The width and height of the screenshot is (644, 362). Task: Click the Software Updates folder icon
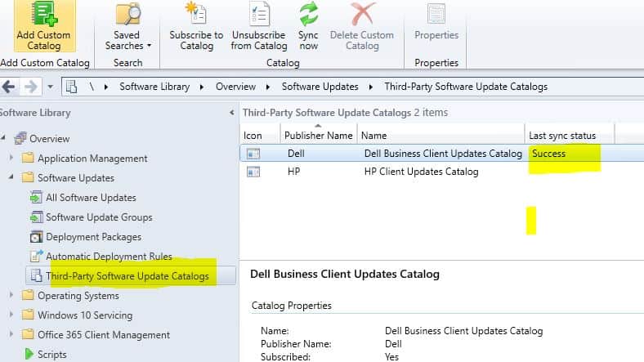28,177
